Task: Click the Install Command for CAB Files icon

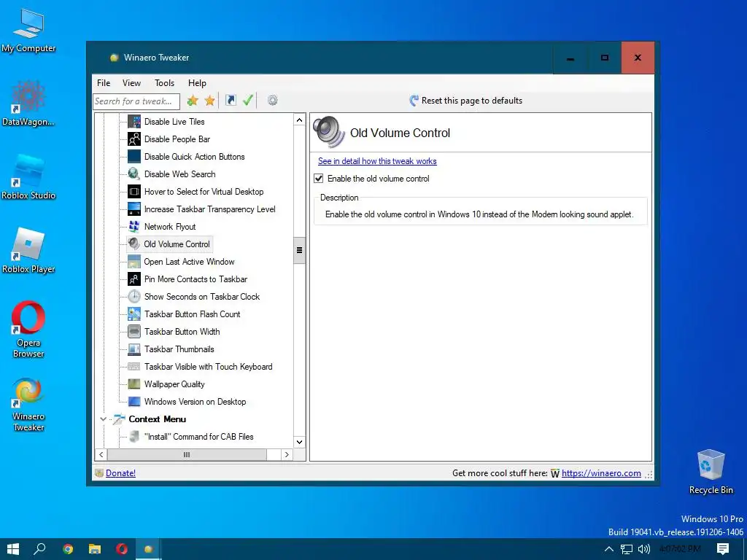Action: [x=134, y=437]
